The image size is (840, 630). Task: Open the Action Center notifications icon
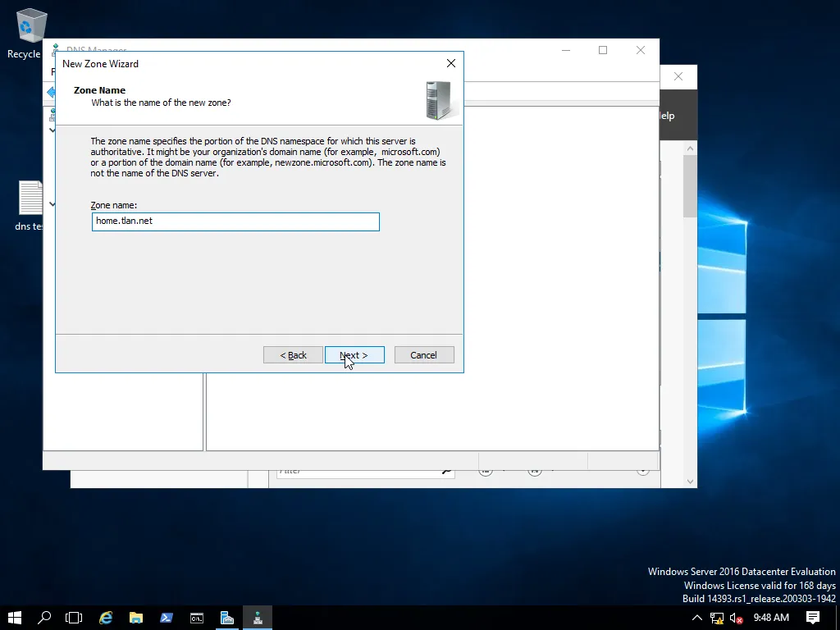pyautogui.click(x=813, y=618)
